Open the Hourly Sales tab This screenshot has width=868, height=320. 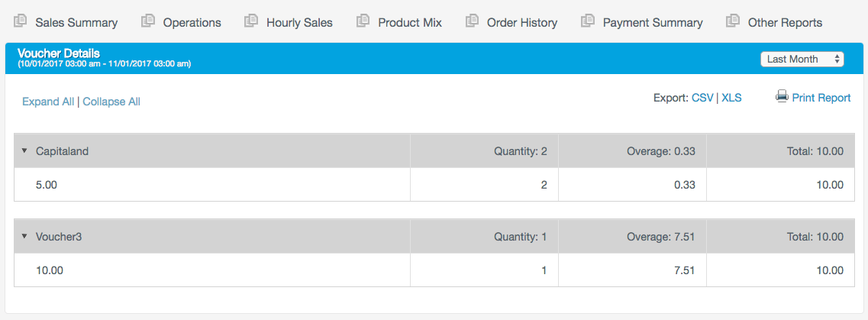click(299, 23)
